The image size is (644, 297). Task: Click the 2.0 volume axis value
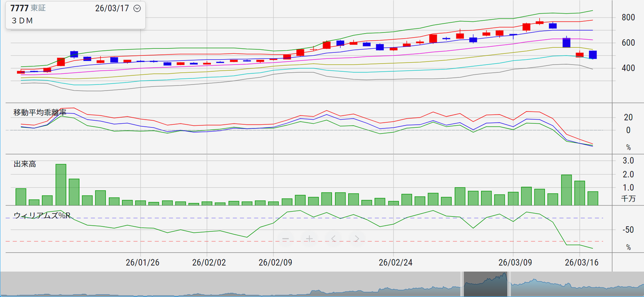(x=628, y=174)
